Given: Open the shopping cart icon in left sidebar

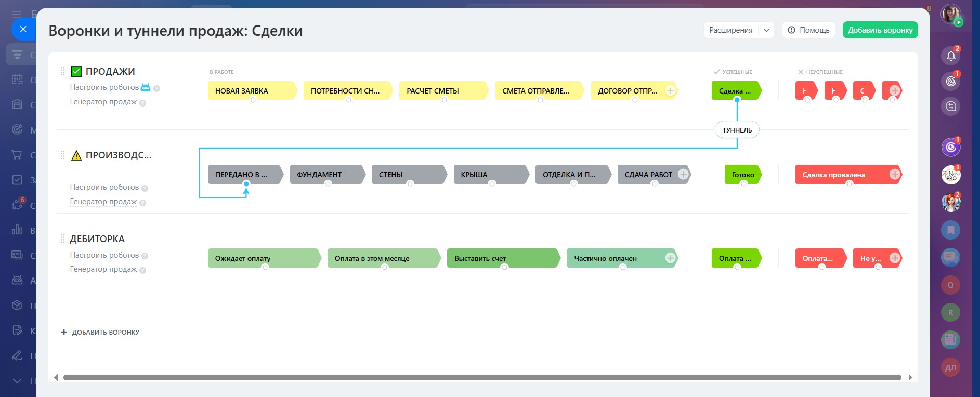Looking at the screenshot, I should [17, 155].
